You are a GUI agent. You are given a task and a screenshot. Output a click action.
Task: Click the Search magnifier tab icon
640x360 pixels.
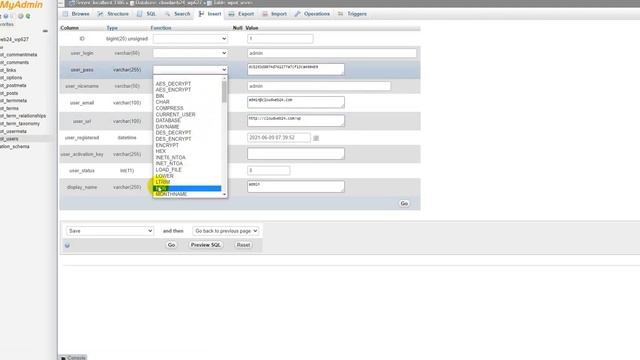click(x=167, y=14)
